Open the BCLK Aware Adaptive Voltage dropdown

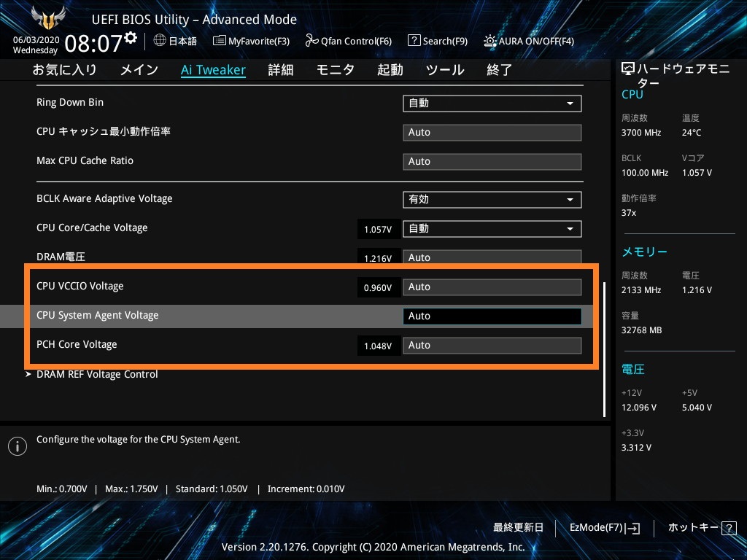(492, 200)
